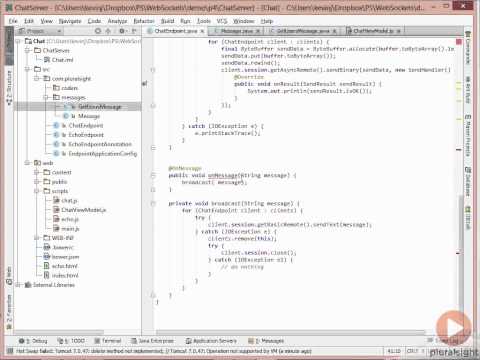The width and height of the screenshot is (480, 360).
Task: Expand the content folder
Action: pyautogui.click(x=37, y=172)
